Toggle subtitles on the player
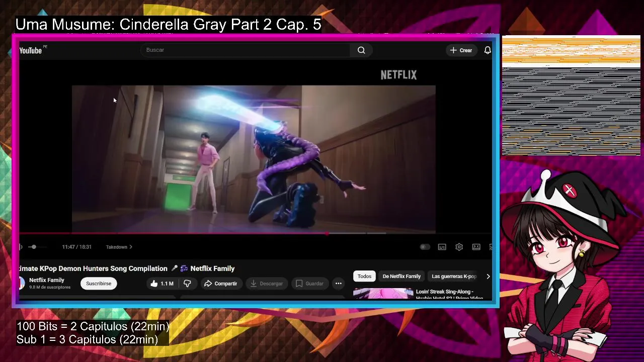The width and height of the screenshot is (644, 362). (x=442, y=247)
